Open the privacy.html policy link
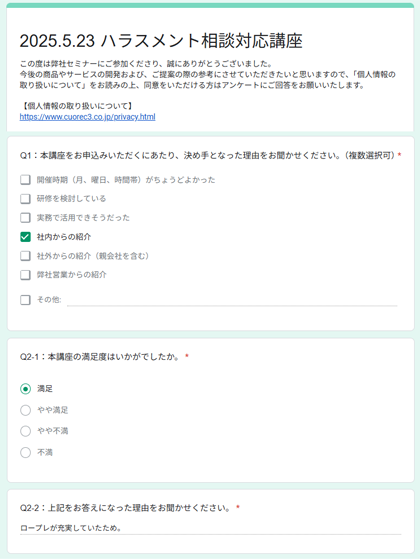420x560 pixels. [88, 117]
